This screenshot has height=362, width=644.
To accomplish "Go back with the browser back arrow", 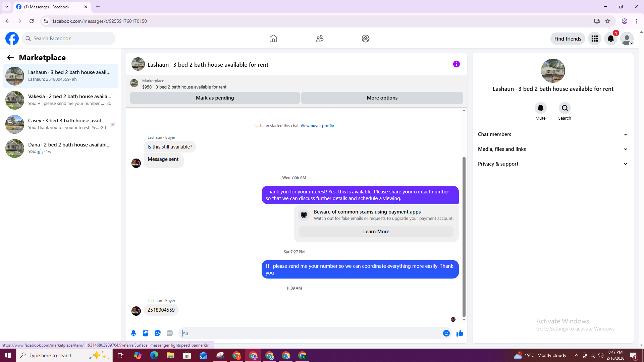I will tap(7, 21).
